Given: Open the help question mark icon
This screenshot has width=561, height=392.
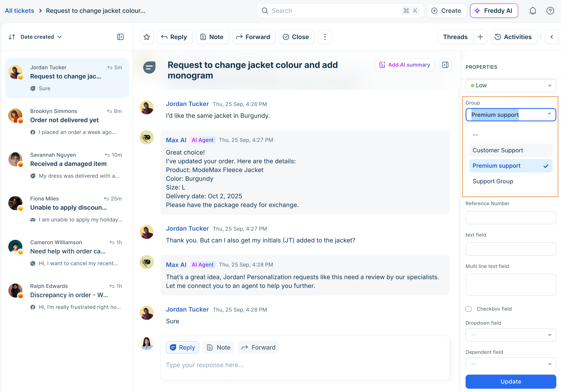Looking at the screenshot, I should tap(550, 11).
